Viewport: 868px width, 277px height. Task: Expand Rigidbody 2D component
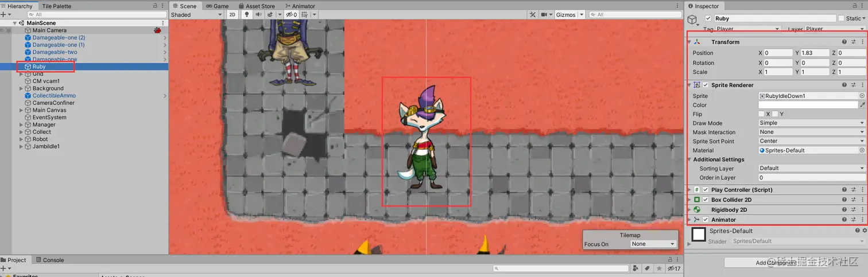pyautogui.click(x=689, y=210)
